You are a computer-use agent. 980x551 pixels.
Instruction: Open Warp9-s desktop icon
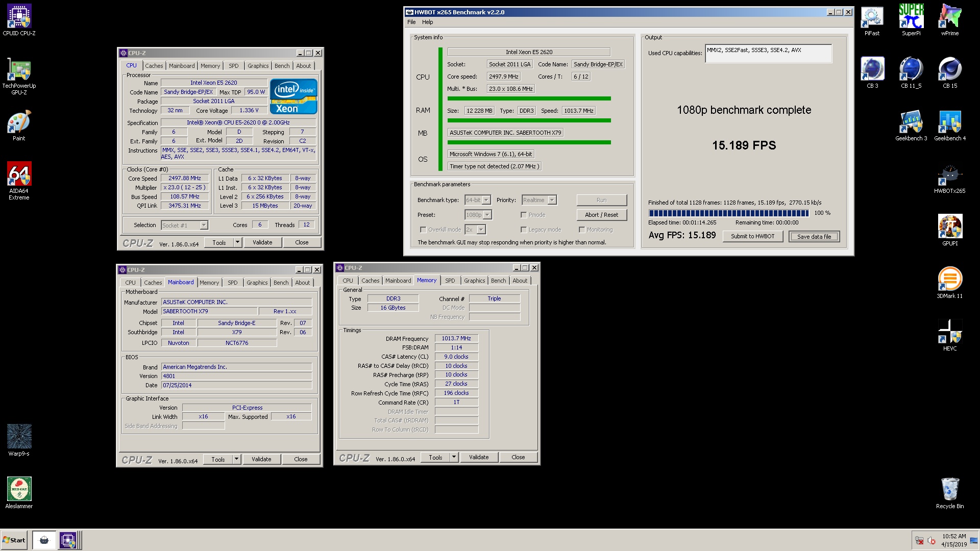coord(19,440)
